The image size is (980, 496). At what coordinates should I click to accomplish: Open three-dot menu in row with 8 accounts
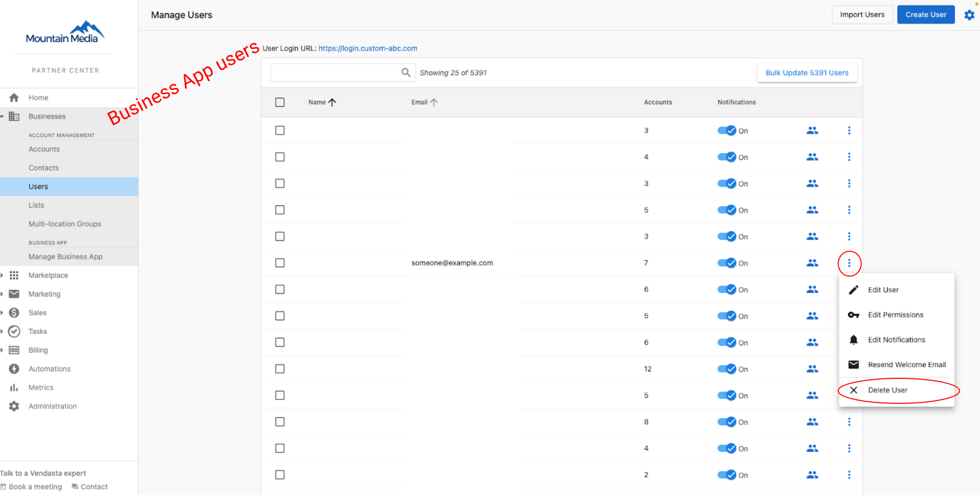click(849, 422)
